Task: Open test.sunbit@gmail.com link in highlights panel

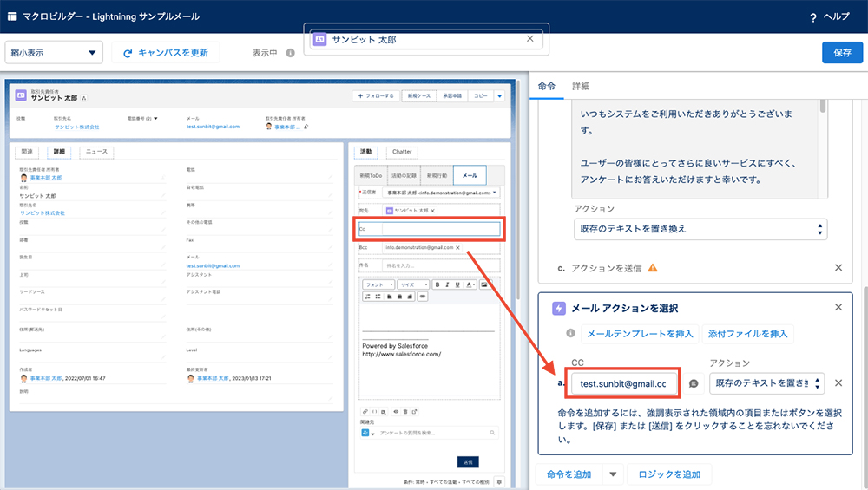Action: point(213,127)
